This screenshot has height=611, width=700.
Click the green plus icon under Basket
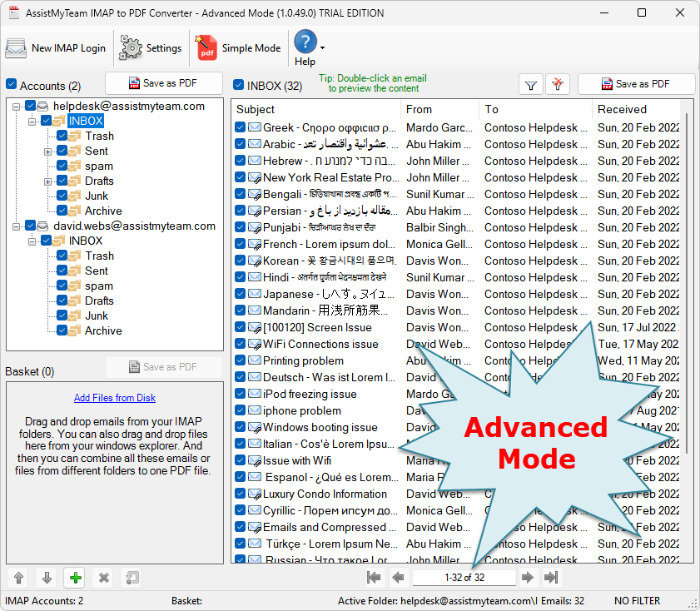pos(75,578)
